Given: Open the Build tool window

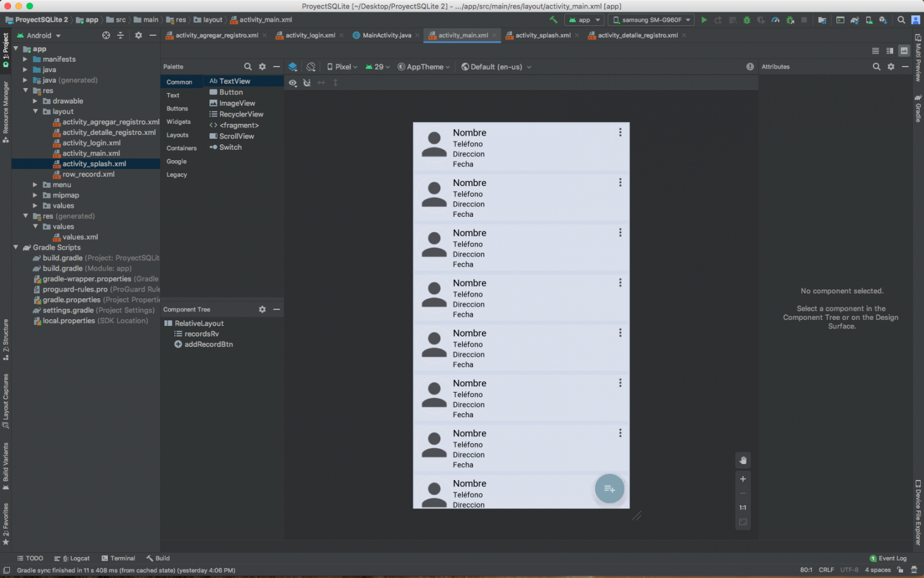Looking at the screenshot, I should pyautogui.click(x=158, y=558).
